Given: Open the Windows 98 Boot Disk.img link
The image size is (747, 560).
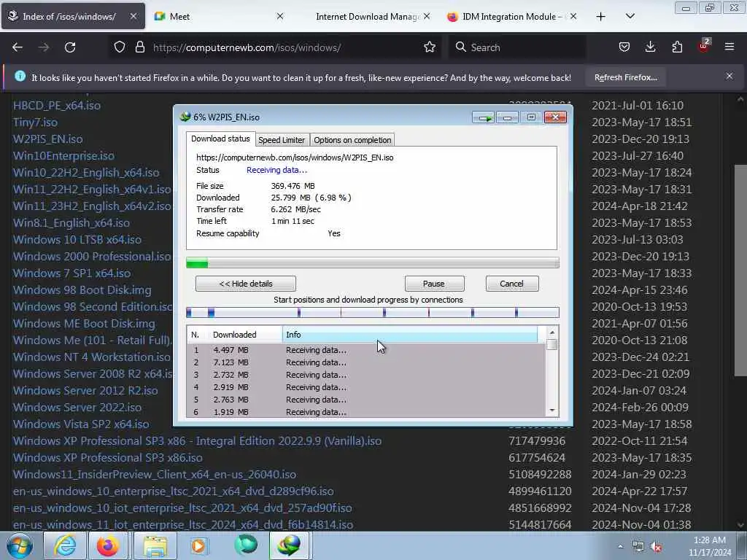Looking at the screenshot, I should 82,290.
